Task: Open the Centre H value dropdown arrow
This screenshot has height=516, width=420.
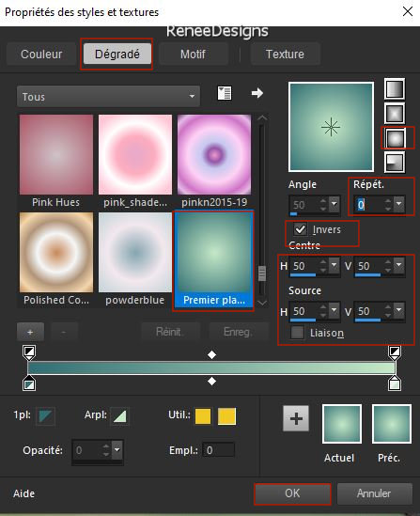Action: [334, 265]
